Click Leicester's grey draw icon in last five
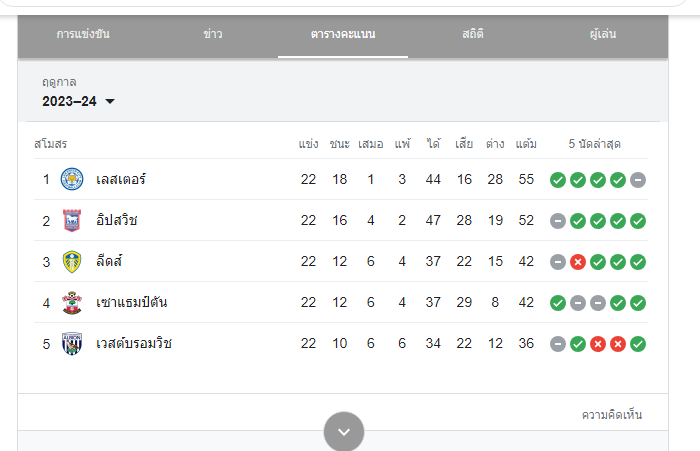The width and height of the screenshot is (700, 451). [x=638, y=180]
